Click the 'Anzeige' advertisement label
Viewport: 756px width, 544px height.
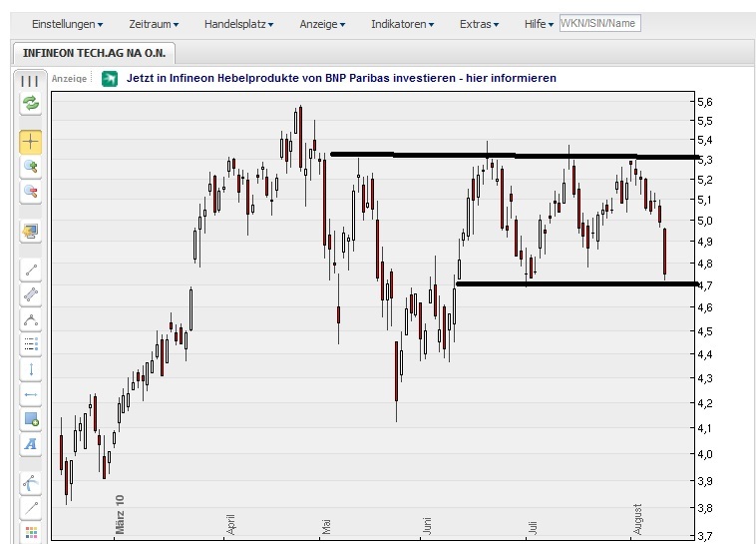[69, 79]
